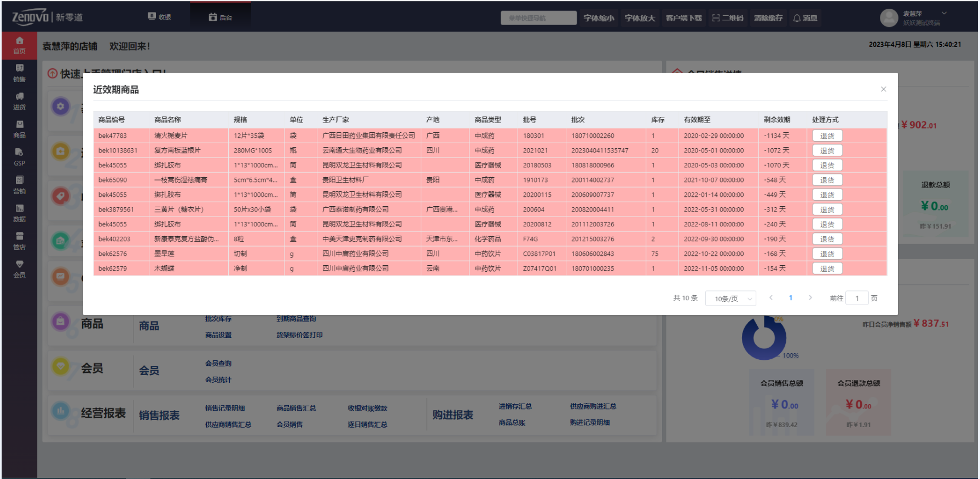Image resolution: width=980 pixels, height=479 pixels.
Task: Click the 会员退款总额 card
Action: click(859, 404)
